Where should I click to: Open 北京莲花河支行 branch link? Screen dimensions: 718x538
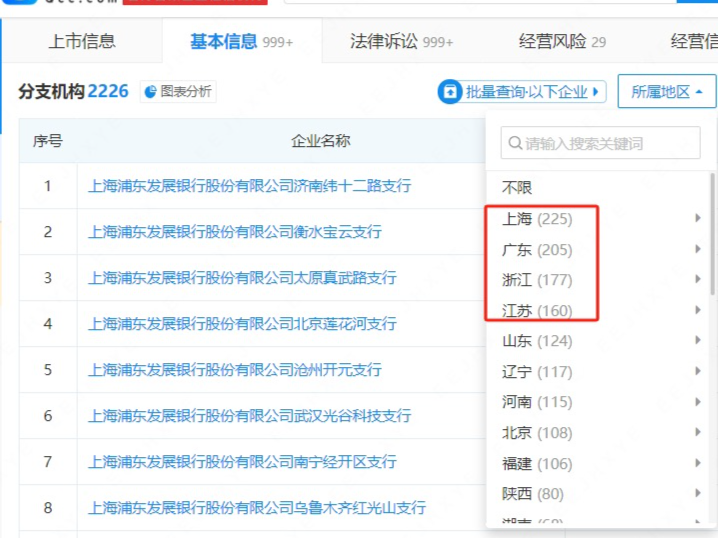[x=242, y=324]
